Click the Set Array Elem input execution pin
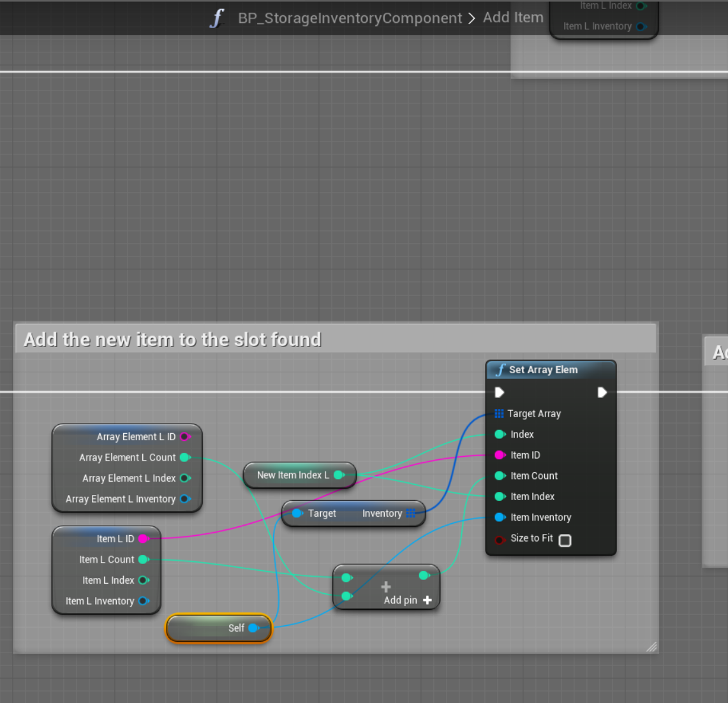This screenshot has height=703, width=728. tap(500, 392)
